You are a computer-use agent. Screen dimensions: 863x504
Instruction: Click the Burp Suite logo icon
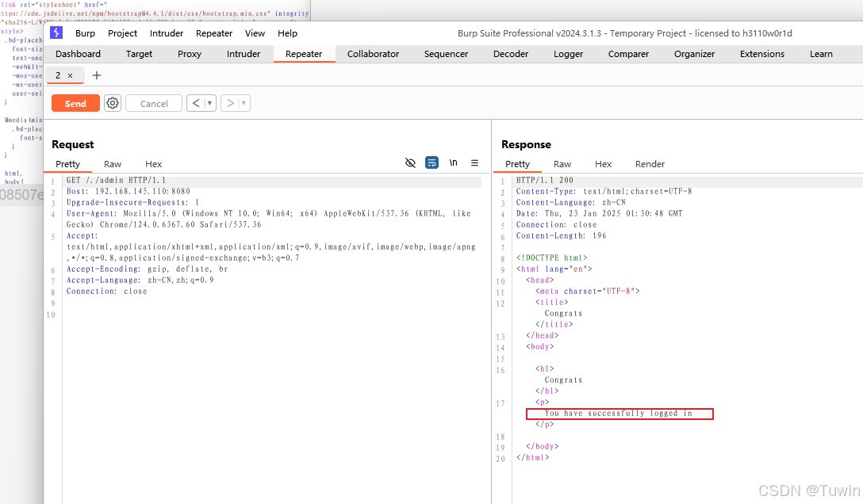pos(56,33)
